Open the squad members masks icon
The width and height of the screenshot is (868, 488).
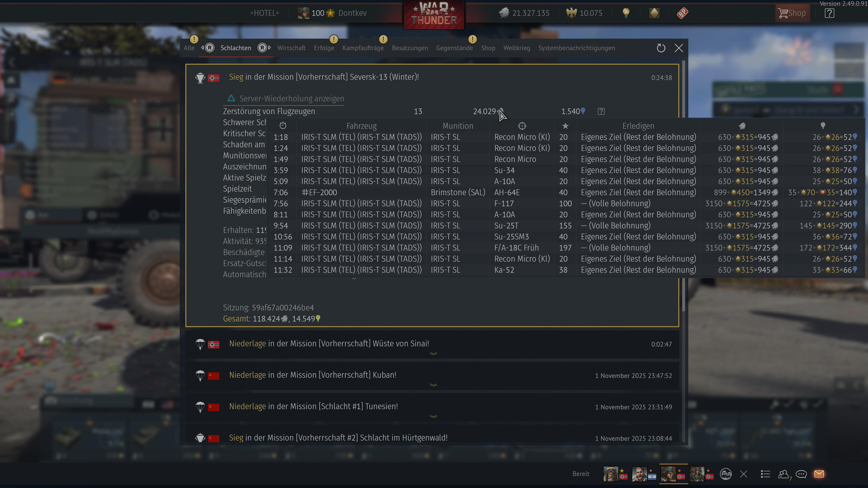(725, 474)
